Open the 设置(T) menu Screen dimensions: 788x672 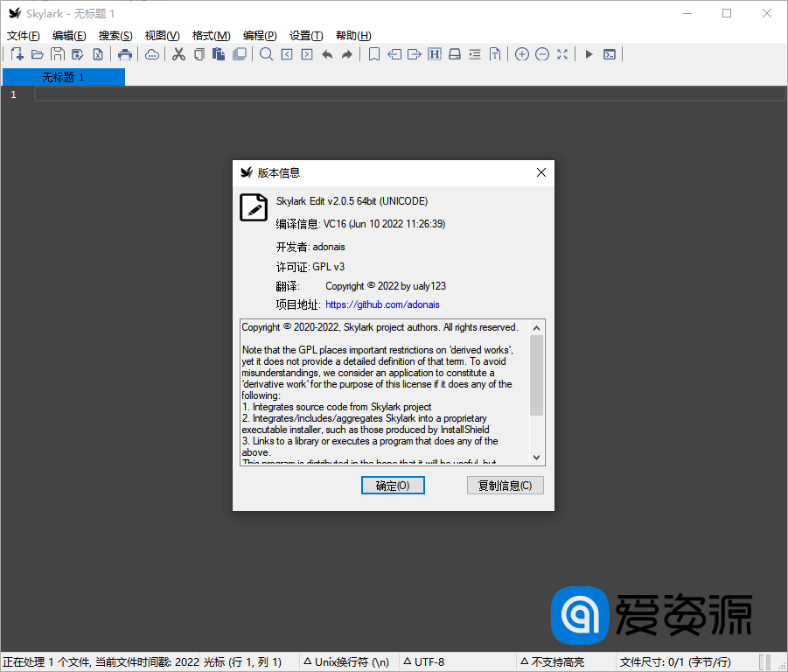tap(306, 36)
